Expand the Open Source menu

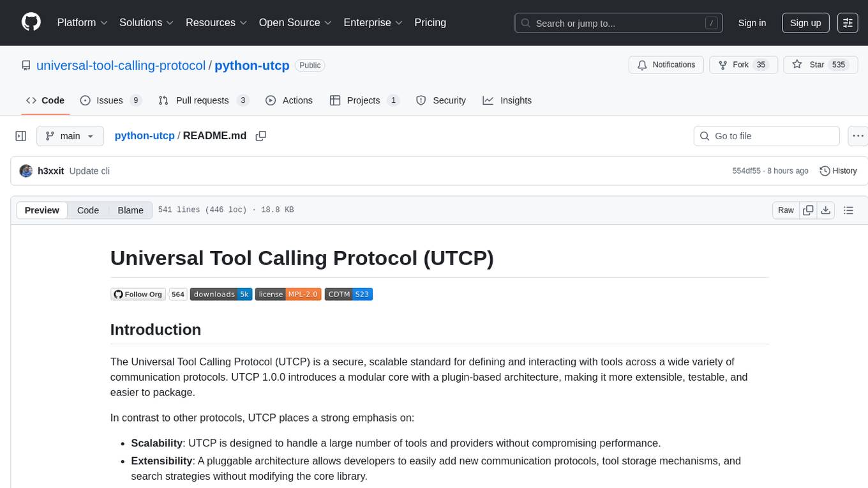pos(296,22)
